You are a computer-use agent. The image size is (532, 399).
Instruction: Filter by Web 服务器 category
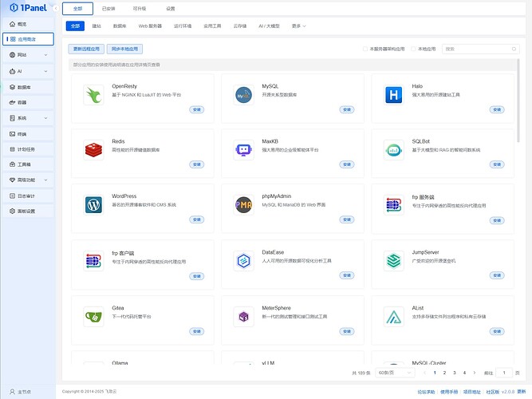click(150, 26)
